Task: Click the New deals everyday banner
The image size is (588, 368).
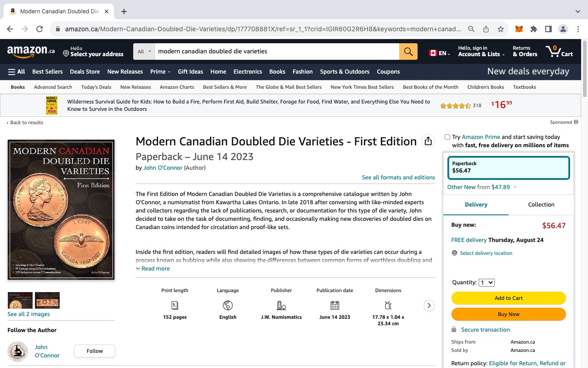Action: point(528,72)
